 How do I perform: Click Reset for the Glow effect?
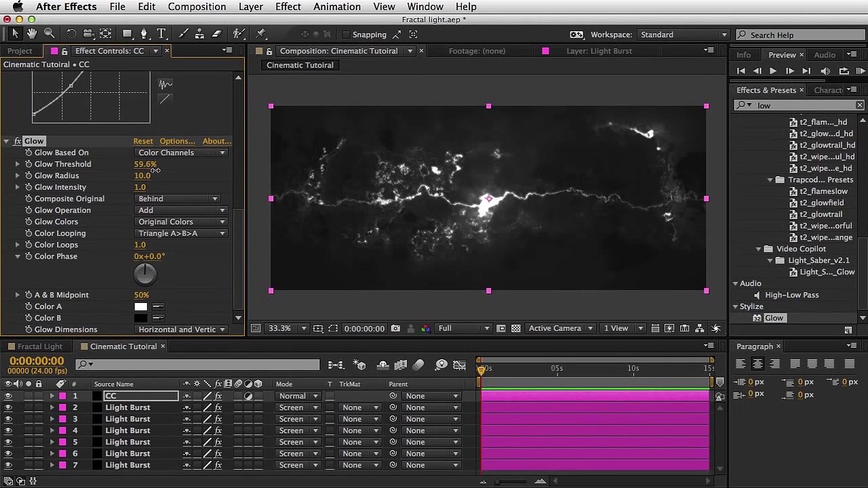coord(143,141)
